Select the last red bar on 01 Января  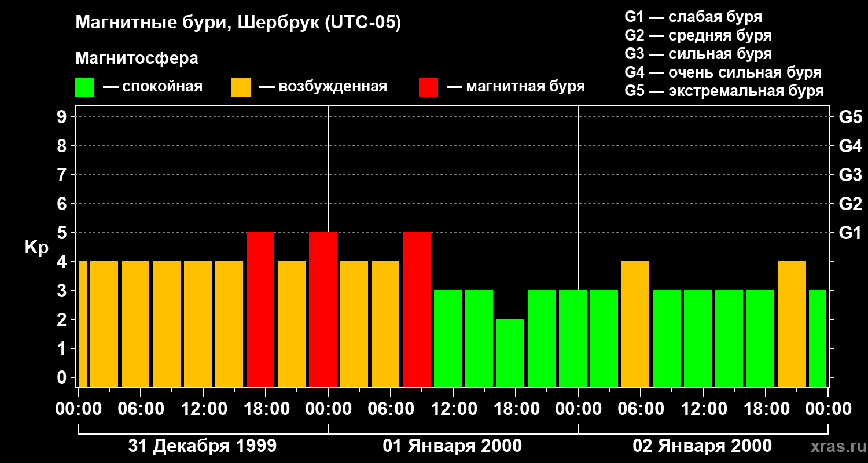[x=417, y=310]
